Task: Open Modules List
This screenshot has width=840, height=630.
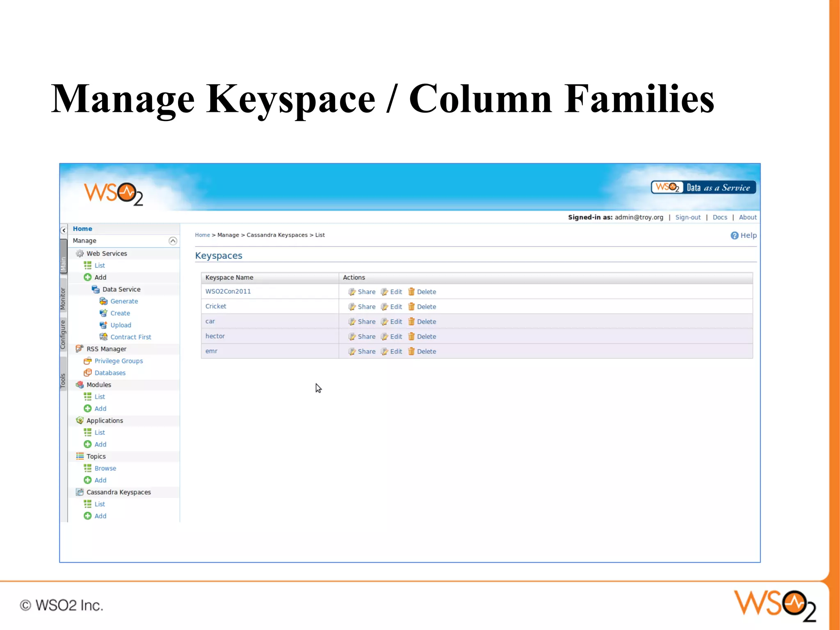Action: point(100,397)
